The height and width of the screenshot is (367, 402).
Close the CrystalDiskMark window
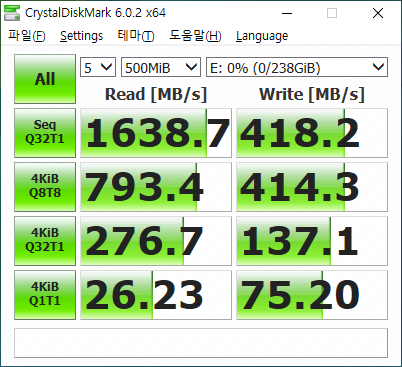378,13
